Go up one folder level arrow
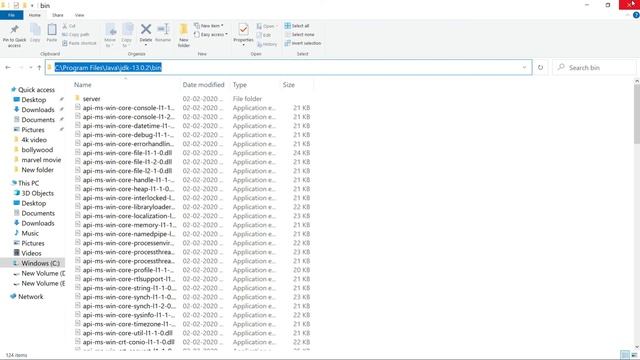640x360 pixels. (x=39, y=68)
